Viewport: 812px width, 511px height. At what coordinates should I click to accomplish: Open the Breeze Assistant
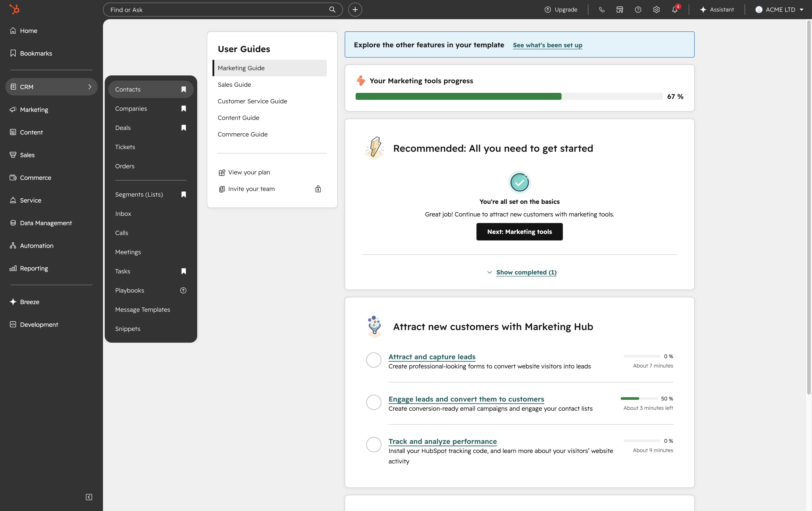(717, 9)
